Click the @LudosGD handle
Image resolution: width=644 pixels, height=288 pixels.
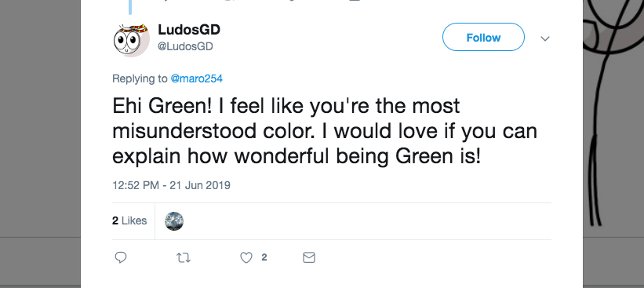pyautogui.click(x=185, y=47)
